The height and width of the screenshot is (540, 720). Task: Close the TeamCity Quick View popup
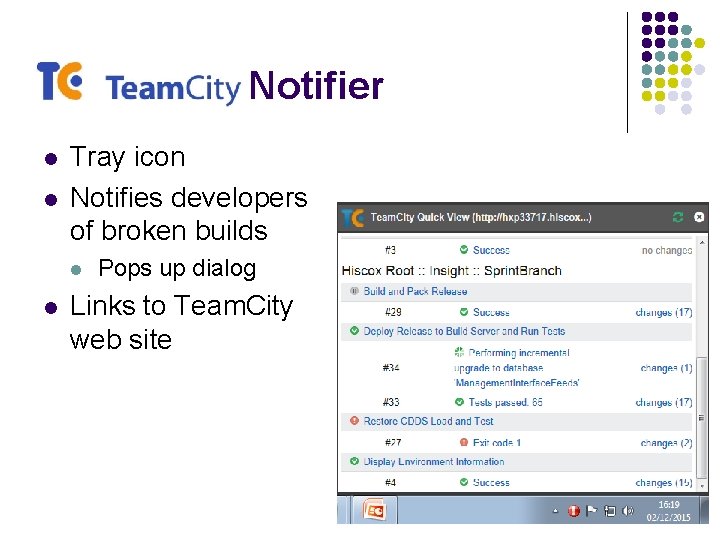[699, 217]
